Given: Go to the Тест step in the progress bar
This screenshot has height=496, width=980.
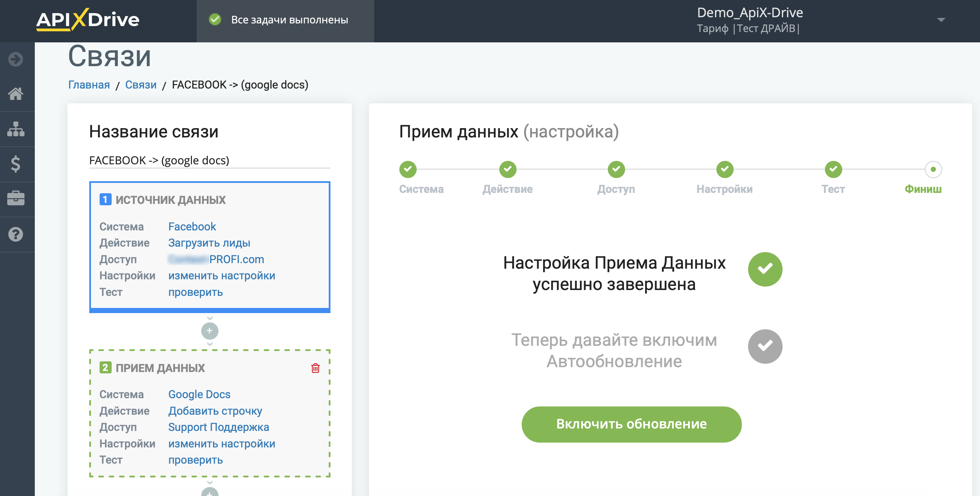Looking at the screenshot, I should 833,169.
